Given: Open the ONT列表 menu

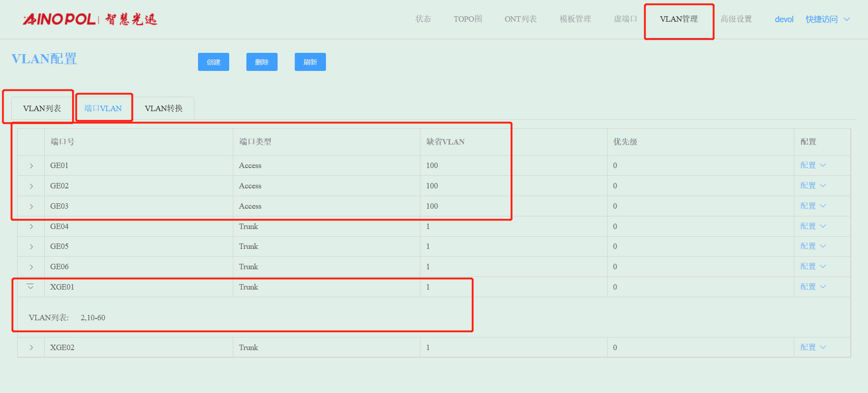Looking at the screenshot, I should 520,19.
